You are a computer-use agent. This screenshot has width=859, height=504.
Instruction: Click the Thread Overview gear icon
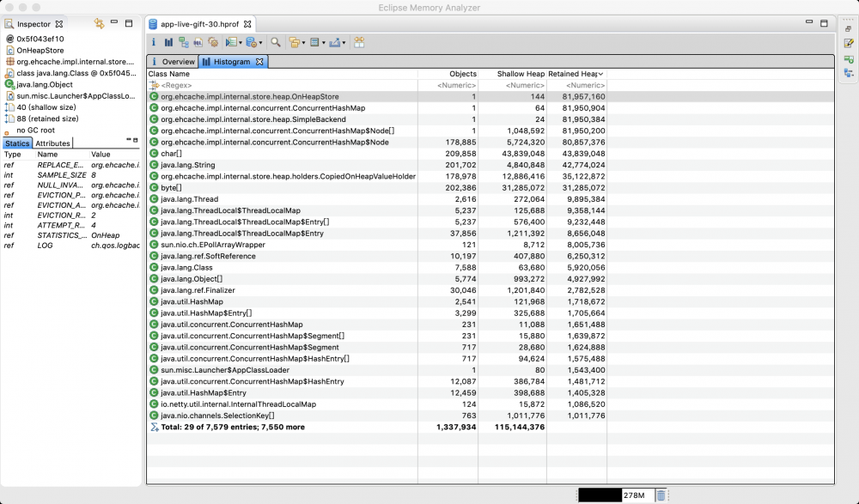pos(211,41)
